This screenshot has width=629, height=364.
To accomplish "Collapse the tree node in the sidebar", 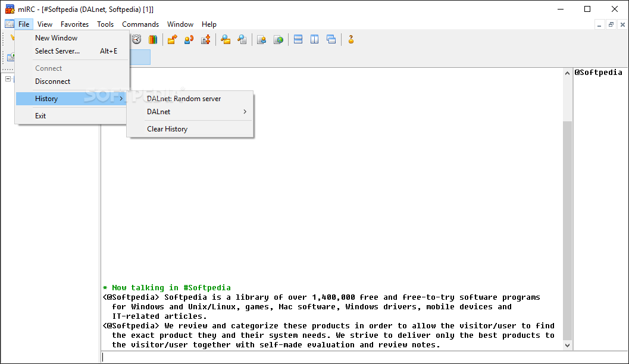I will coord(8,79).
